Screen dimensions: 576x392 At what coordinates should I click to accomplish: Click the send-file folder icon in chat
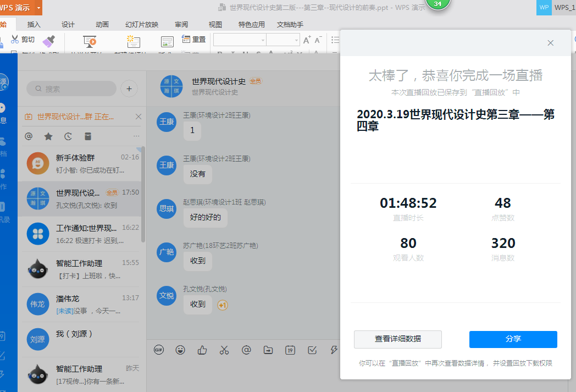pyautogui.click(x=268, y=350)
